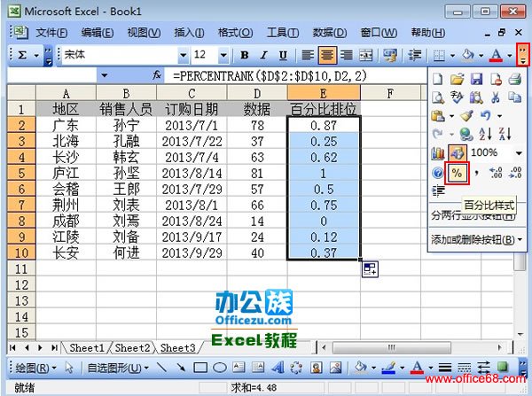Open the Name Box dropdown arrow
The height and width of the screenshot is (396, 532).
[x=105, y=75]
